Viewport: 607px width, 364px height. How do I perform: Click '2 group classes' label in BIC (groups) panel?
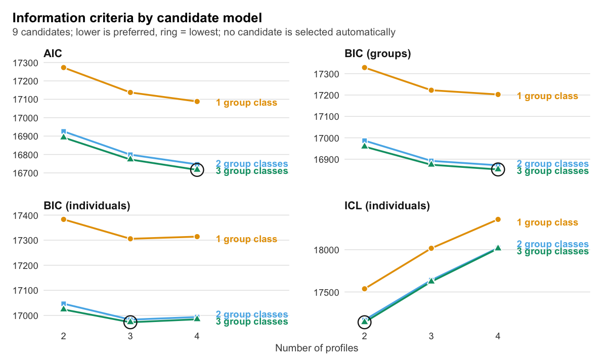click(552, 164)
